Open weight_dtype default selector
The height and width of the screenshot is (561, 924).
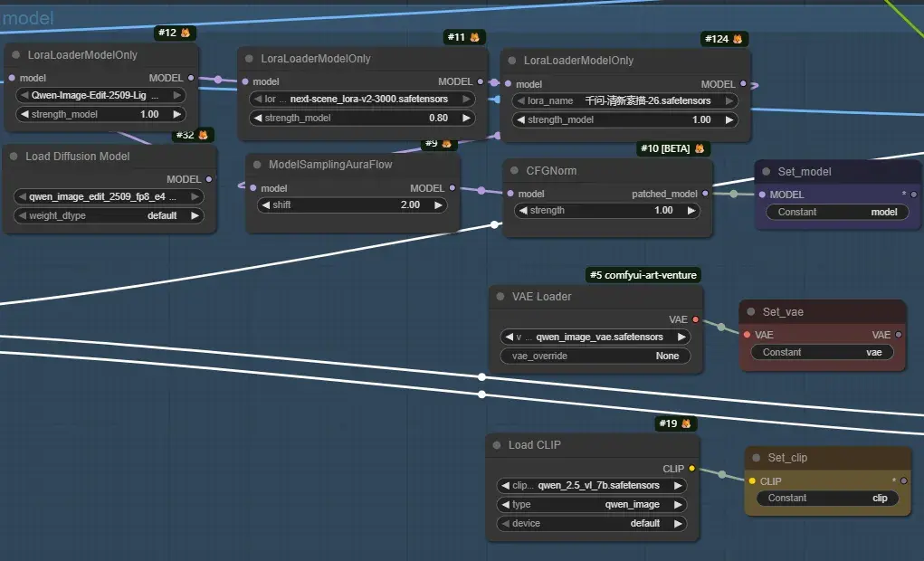109,215
